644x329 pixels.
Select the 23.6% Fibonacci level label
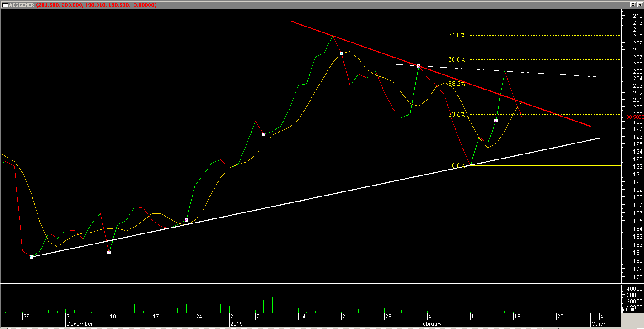[x=456, y=114]
